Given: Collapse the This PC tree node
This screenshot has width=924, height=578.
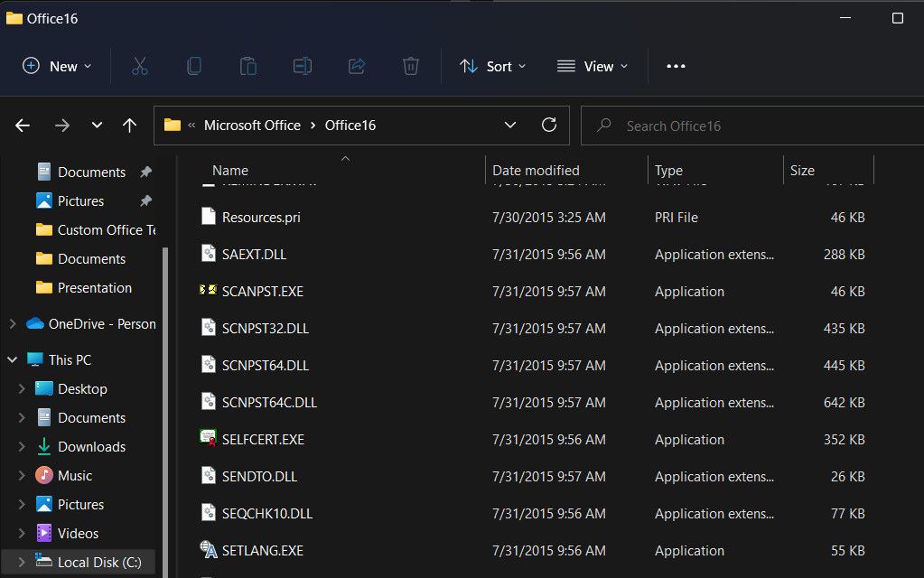Looking at the screenshot, I should [13, 359].
